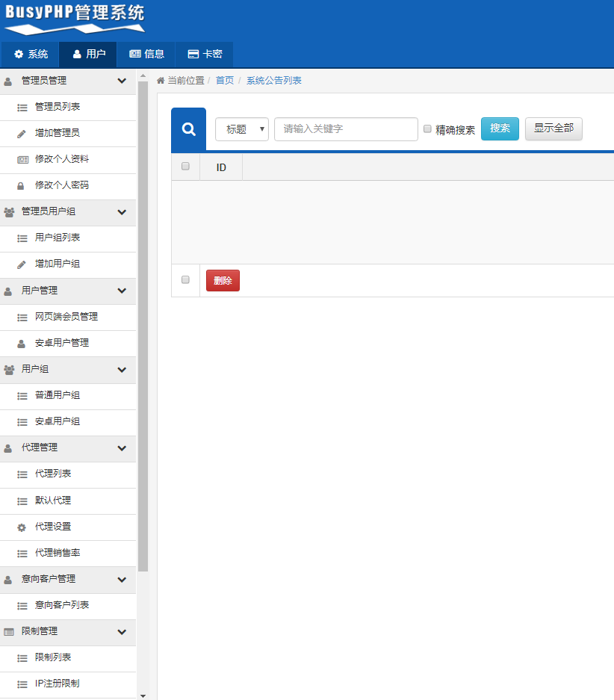614x700 pixels.
Task: Click the list icon beside 管理员列表
Action: click(22, 108)
